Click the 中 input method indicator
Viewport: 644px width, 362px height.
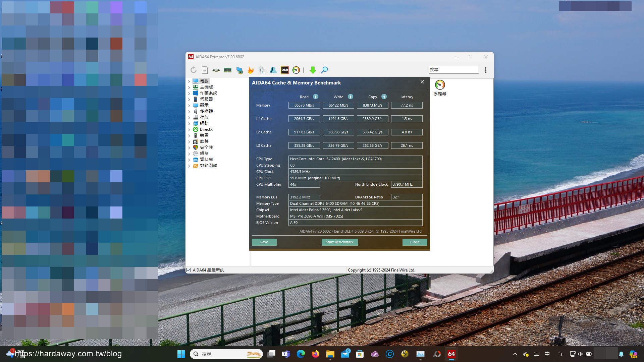point(547,354)
